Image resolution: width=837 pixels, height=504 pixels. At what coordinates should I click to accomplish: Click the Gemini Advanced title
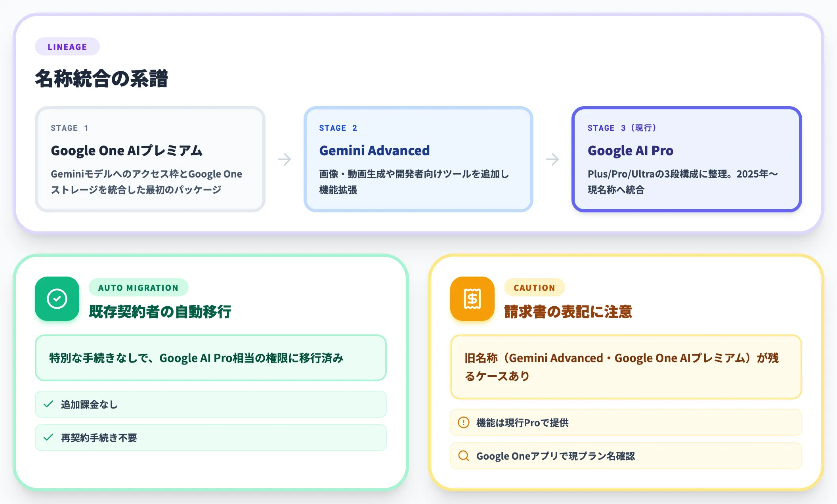(x=375, y=151)
